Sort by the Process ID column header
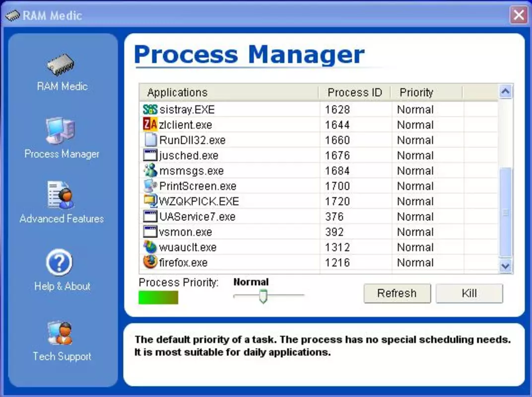This screenshot has height=397, width=532. click(x=354, y=92)
